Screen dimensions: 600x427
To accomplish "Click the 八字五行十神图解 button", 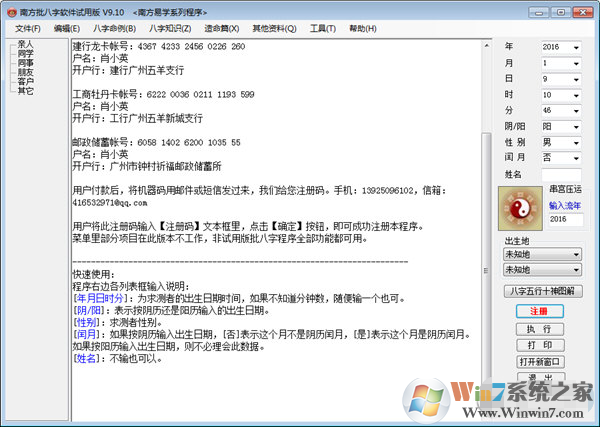I will tap(543, 291).
